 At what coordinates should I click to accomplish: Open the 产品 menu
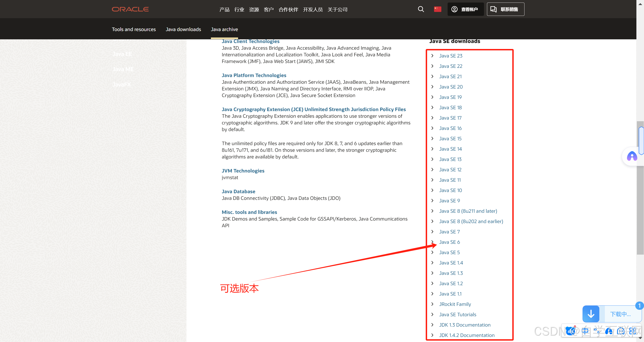point(224,9)
